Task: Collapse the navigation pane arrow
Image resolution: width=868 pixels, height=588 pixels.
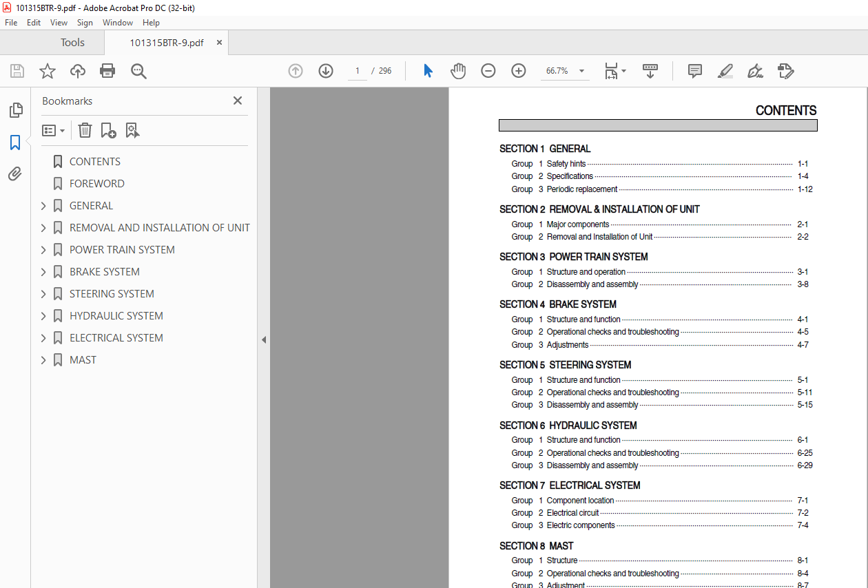Action: coord(263,339)
